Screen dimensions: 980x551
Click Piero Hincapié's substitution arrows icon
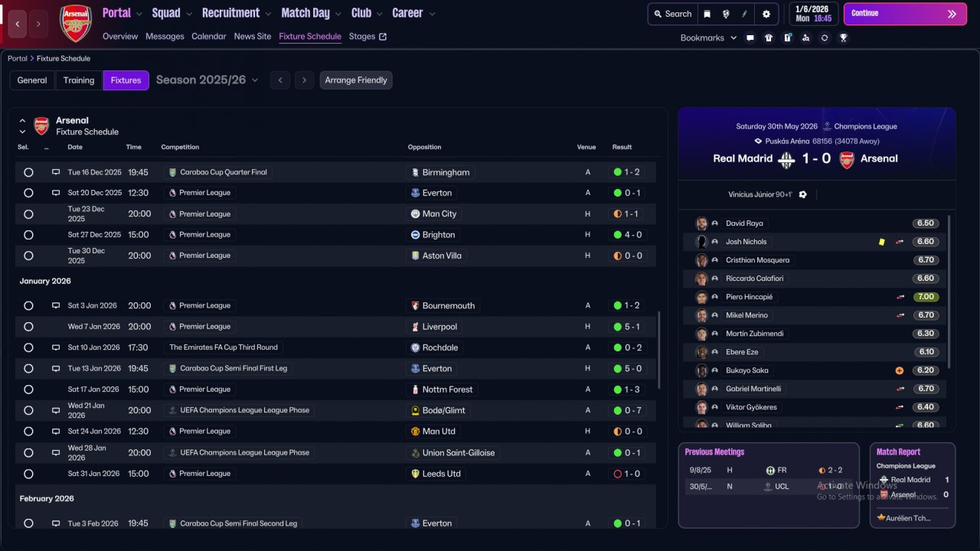click(900, 297)
